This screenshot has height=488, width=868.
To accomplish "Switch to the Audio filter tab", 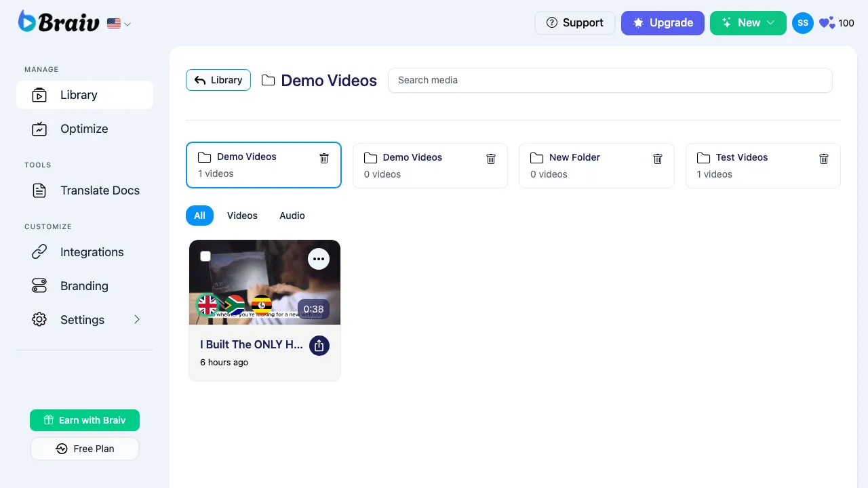I will (x=292, y=216).
